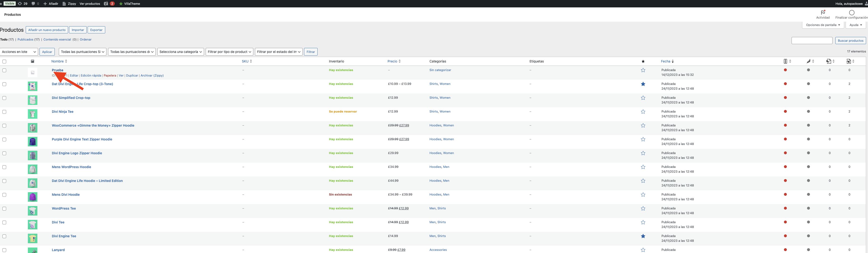Toggle featured star for Prueba
868x253 pixels.
coord(643,70)
